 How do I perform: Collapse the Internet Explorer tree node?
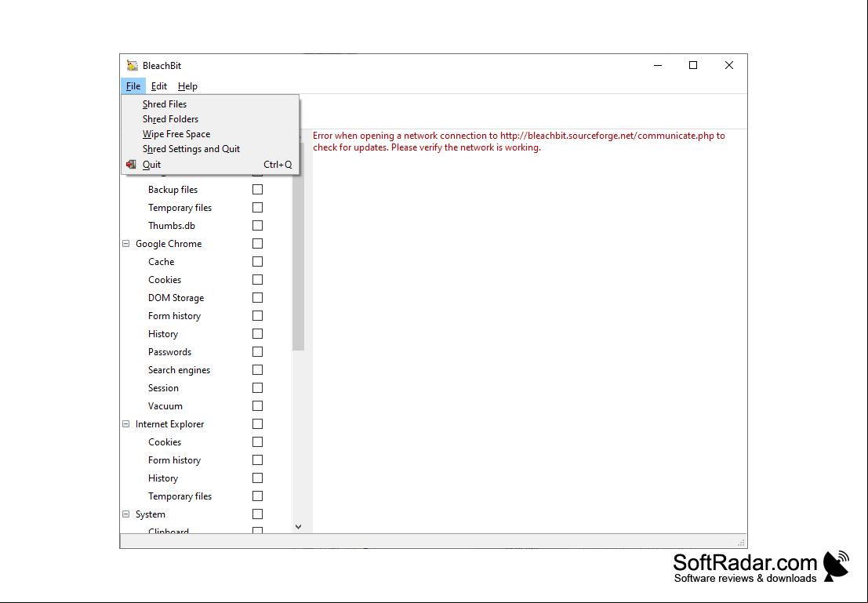(x=125, y=424)
